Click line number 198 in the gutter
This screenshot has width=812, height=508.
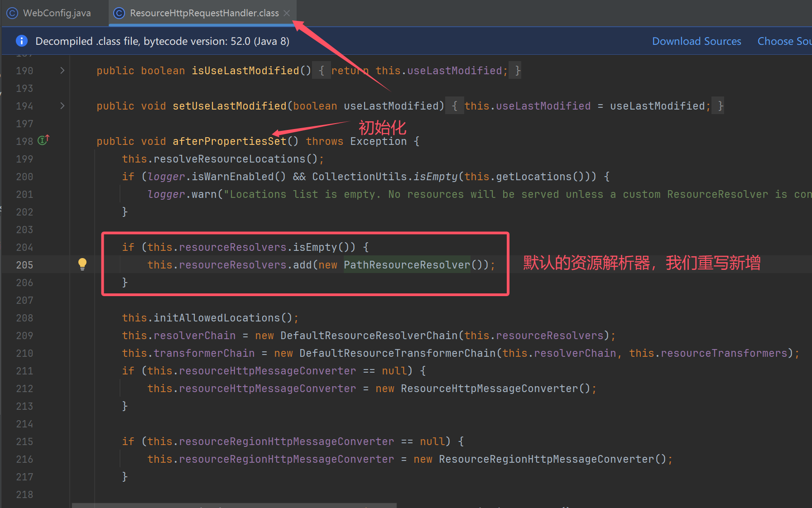point(24,141)
